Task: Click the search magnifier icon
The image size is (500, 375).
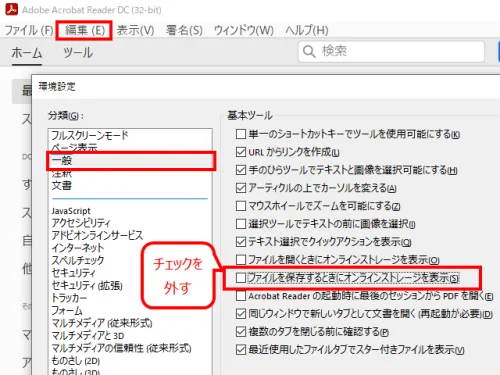Action: 309,52
